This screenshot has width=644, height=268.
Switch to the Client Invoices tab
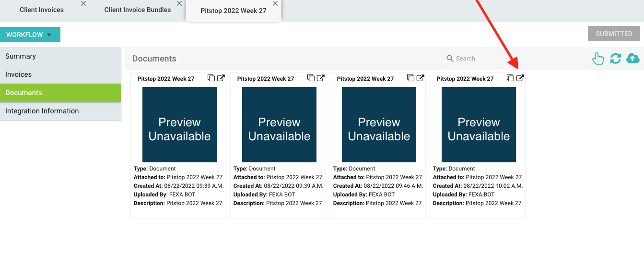click(42, 10)
